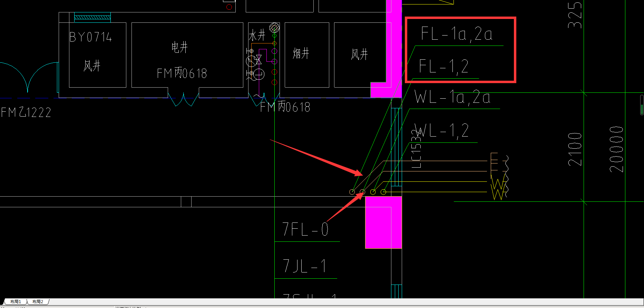
Task: Select the WL-1,2 pipe label
Action: 442,131
